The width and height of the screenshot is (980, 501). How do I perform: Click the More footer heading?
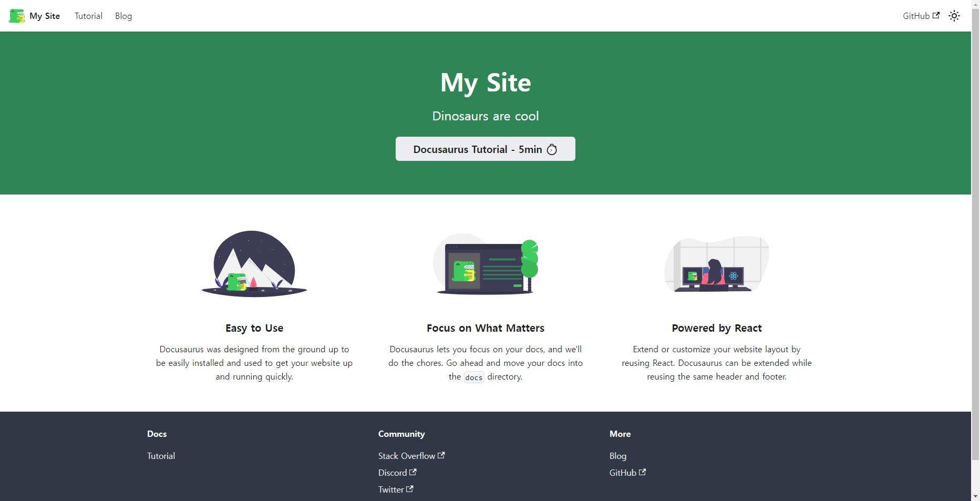[x=620, y=434]
